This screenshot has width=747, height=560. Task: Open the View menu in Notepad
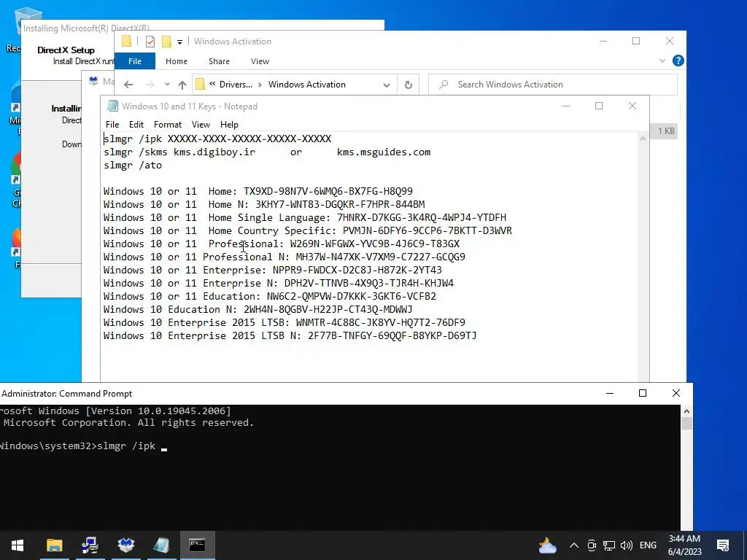coord(201,124)
